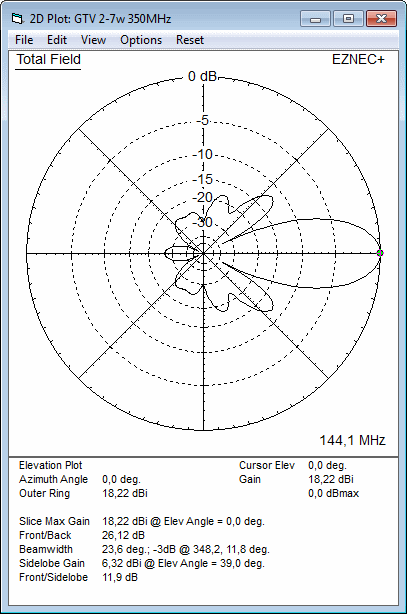Click the 144,1 MHz frequency label
The image size is (407, 614).
pos(352,441)
